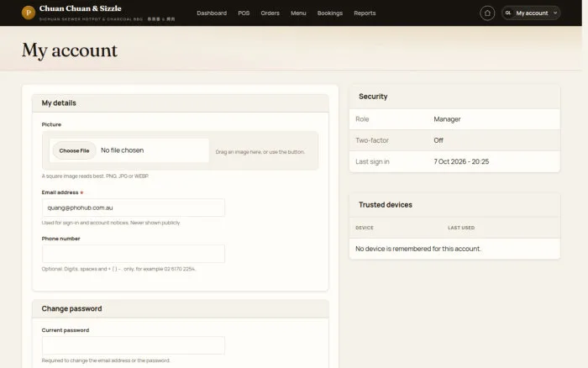Viewport: 588px width, 368px height.
Task: Click the email sign-in notices hint
Action: point(111,223)
